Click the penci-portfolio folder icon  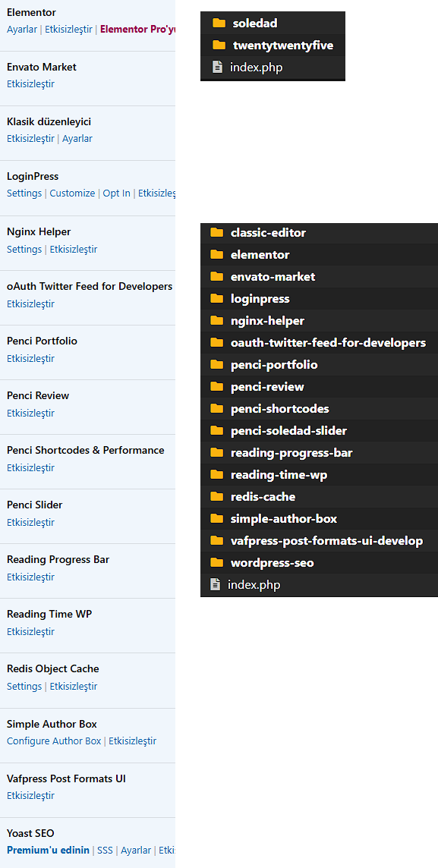[x=216, y=365]
